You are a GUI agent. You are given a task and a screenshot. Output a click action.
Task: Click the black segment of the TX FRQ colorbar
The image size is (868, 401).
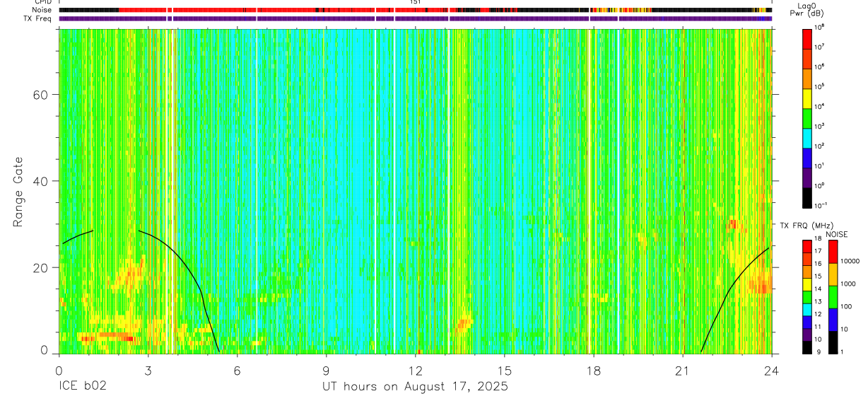click(x=807, y=346)
